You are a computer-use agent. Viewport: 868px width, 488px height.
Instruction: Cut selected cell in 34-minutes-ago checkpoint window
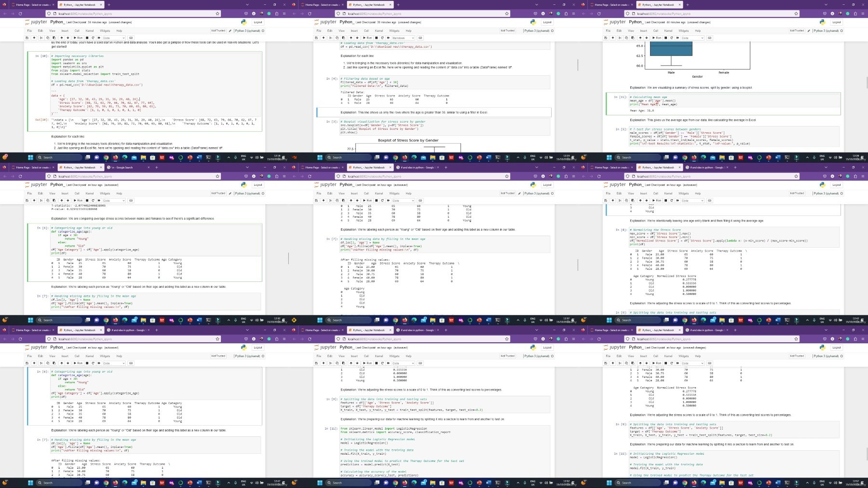click(41, 38)
